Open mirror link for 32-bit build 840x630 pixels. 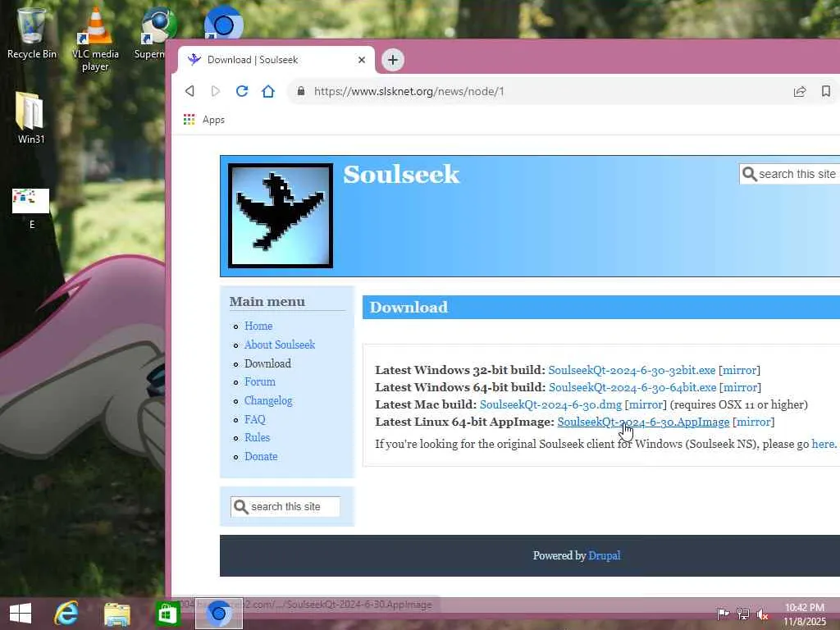tap(739, 370)
